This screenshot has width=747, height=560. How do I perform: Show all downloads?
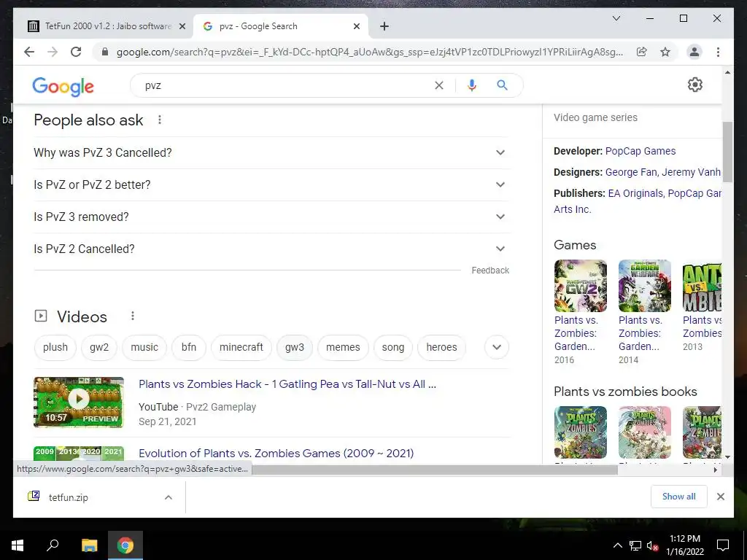click(679, 497)
